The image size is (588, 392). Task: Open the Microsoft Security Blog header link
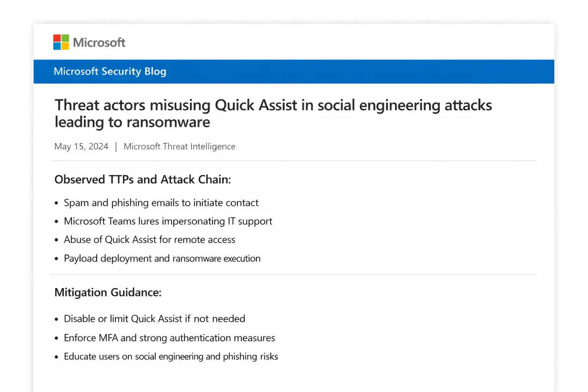pos(110,72)
